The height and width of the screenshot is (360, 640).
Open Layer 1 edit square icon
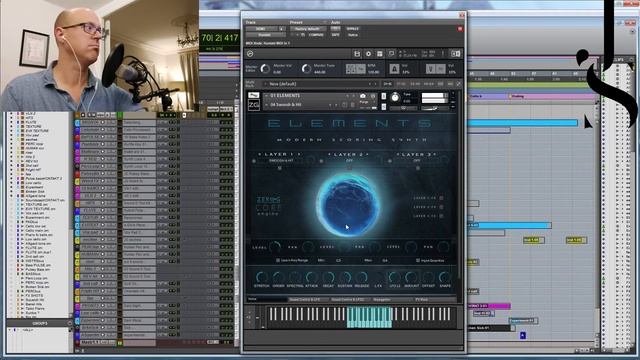280,168
